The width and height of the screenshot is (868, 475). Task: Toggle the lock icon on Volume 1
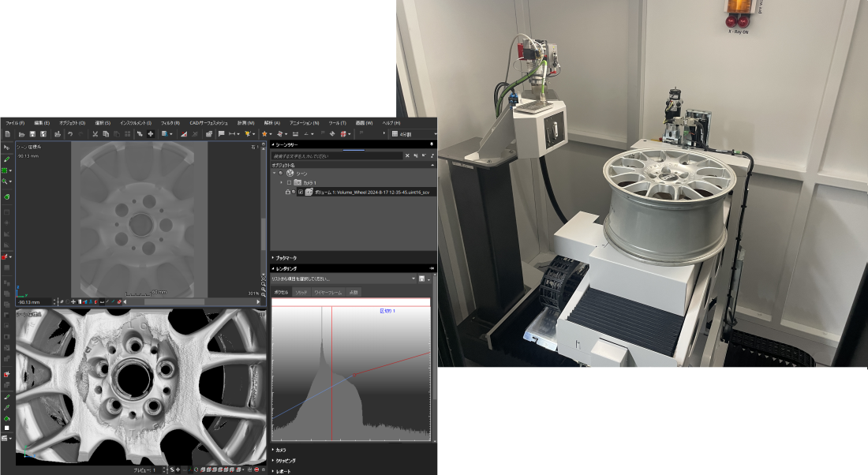(286, 192)
